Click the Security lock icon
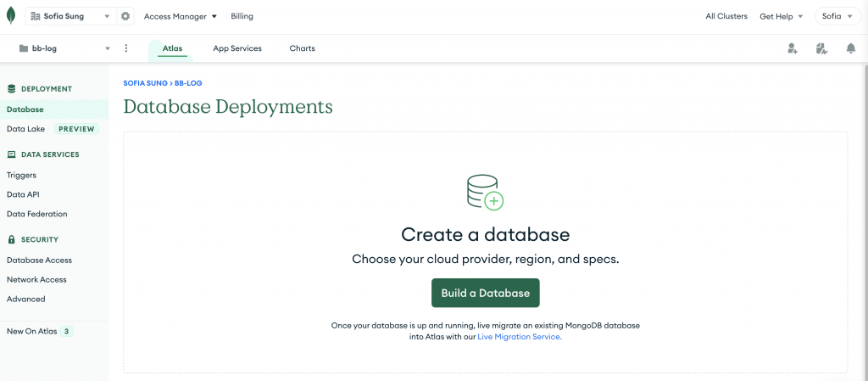 [x=11, y=239]
